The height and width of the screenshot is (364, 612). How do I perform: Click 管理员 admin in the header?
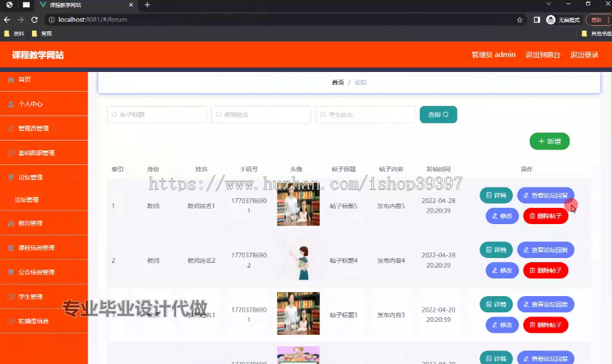pyautogui.click(x=494, y=55)
